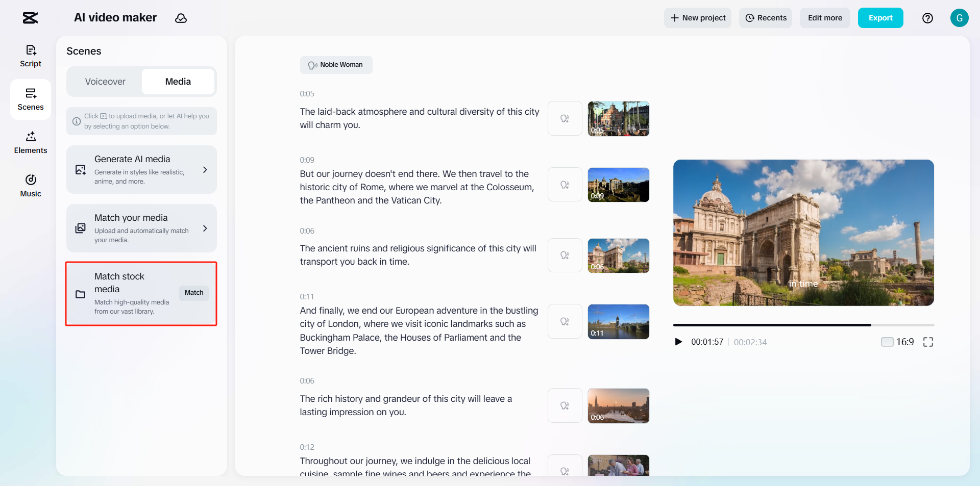Expand the Match your media option
The image size is (980, 486).
(205, 228)
